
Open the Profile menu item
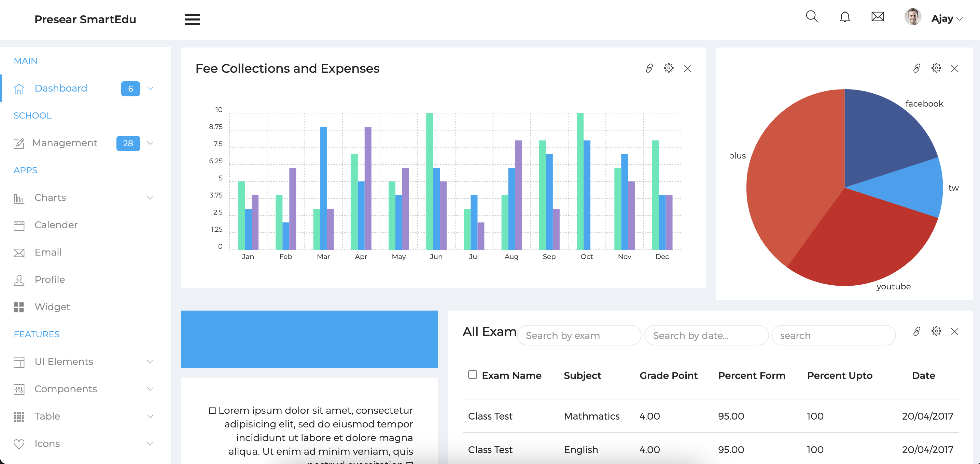click(x=50, y=280)
